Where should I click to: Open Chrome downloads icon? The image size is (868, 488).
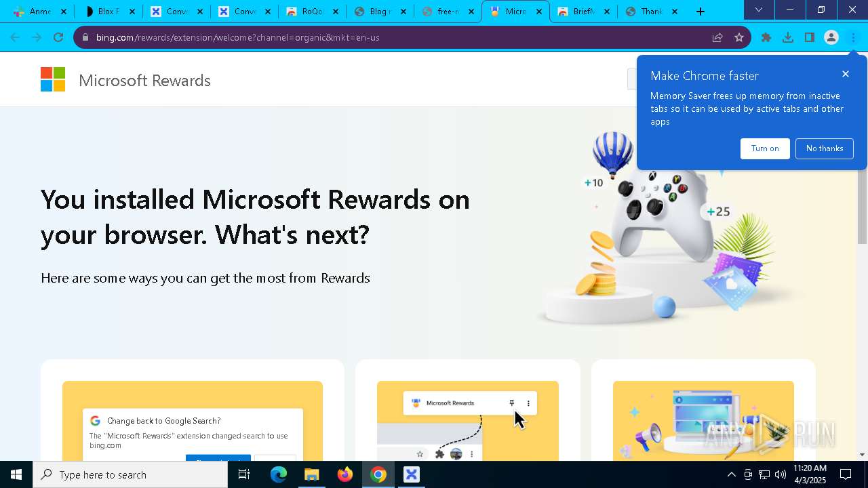tap(788, 37)
